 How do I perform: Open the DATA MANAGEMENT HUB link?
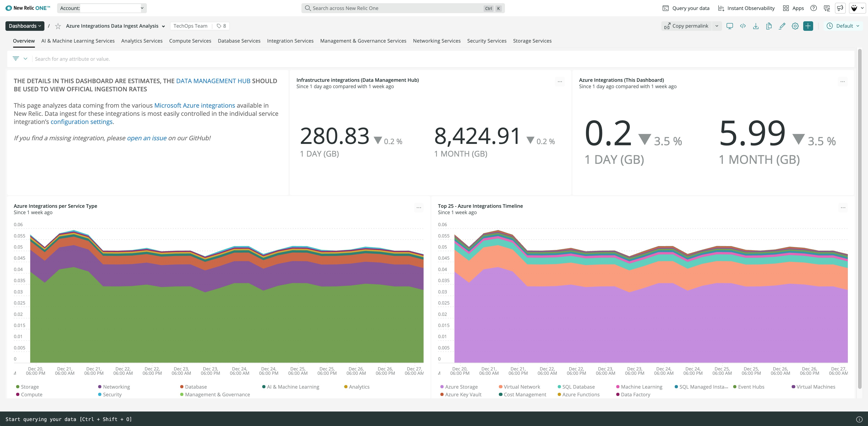213,81
